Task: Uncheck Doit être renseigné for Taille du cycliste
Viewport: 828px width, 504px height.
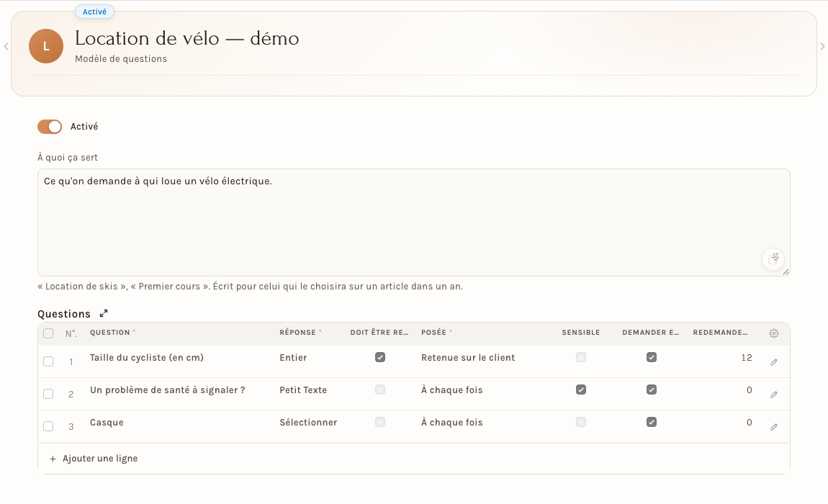Action: (380, 357)
